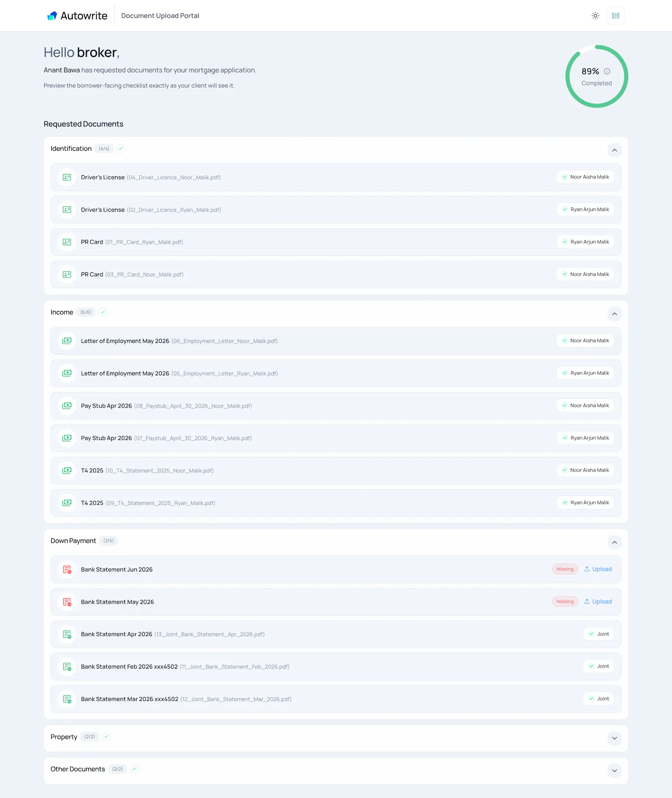Viewport: 672px width, 798px height.
Task: Click Missing badge for Bank Statement May 2026
Action: coord(565,601)
